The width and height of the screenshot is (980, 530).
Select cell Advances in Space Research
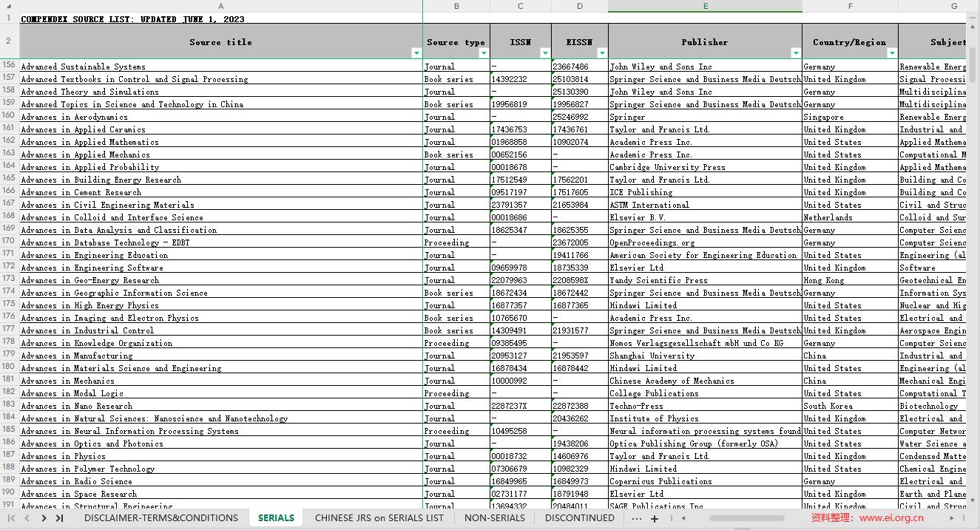click(221, 494)
